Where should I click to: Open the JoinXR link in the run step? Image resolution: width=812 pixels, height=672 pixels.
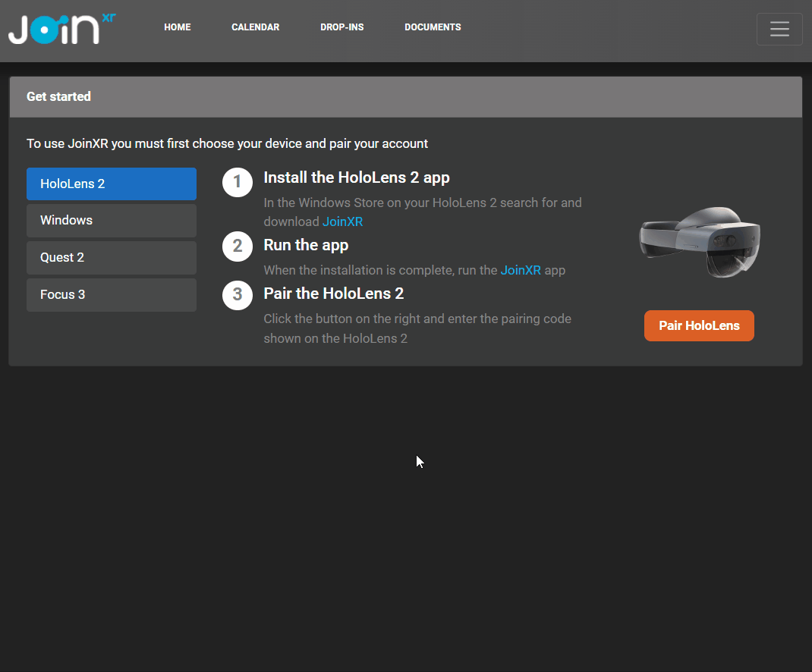pos(521,270)
